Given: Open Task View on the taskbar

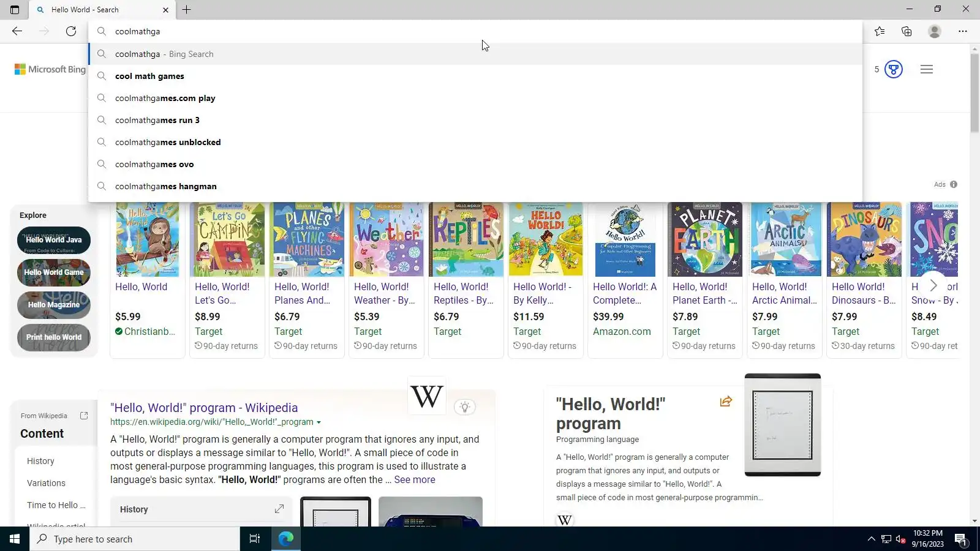Looking at the screenshot, I should pos(255,539).
